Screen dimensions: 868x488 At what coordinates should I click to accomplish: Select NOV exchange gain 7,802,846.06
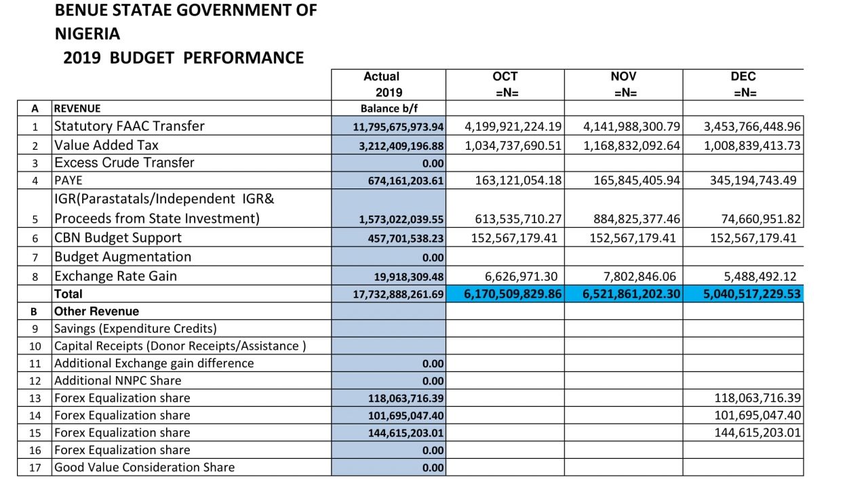[639, 276]
